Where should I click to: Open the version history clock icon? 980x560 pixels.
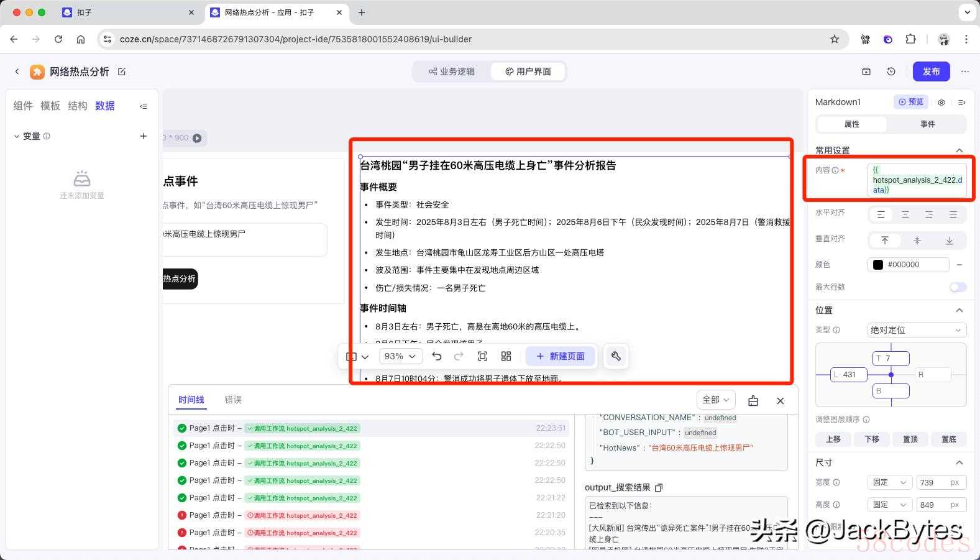tap(891, 71)
